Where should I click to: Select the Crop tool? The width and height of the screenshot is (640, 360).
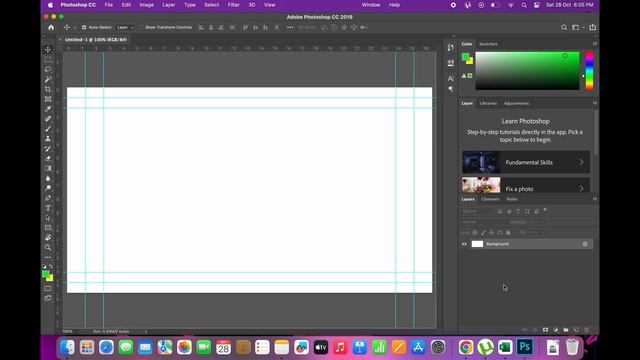(x=48, y=89)
